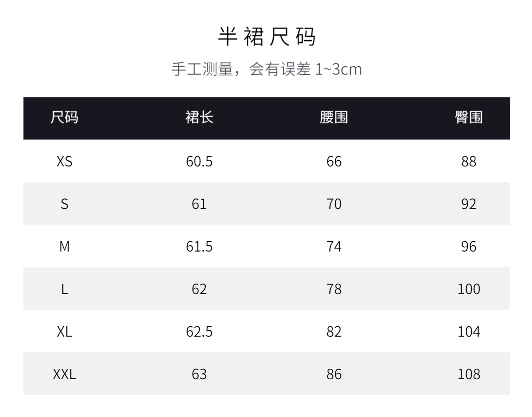532x417 pixels.
Task: Click the 62.5 skirt length cell
Action: coord(199,332)
